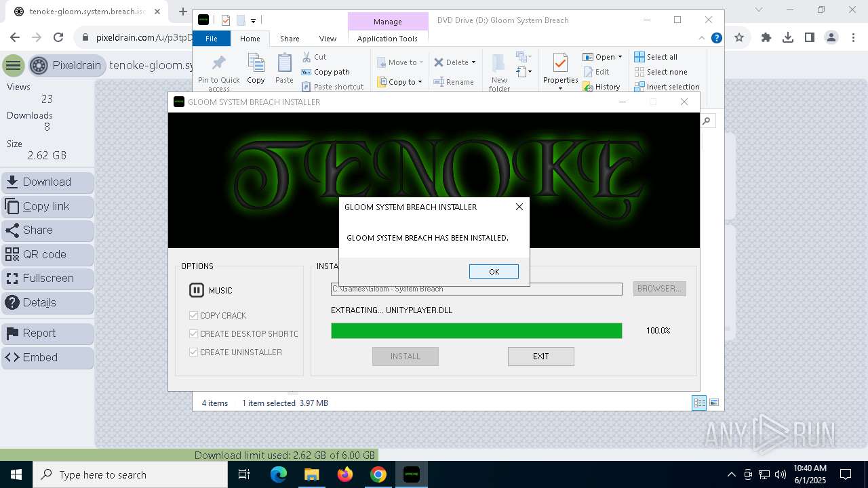
Task: Confirm installation by clicking OK
Action: (494, 271)
